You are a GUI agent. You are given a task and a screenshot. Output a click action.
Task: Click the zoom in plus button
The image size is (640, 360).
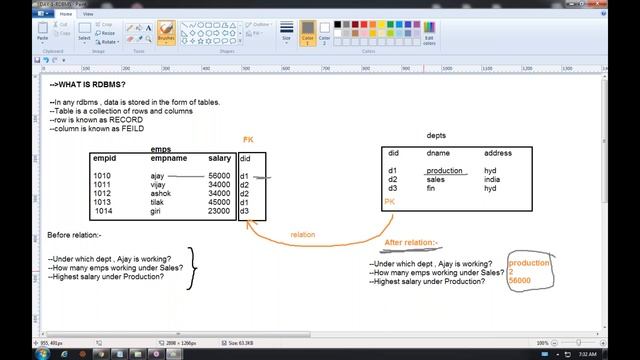pyautogui.click(x=603, y=343)
